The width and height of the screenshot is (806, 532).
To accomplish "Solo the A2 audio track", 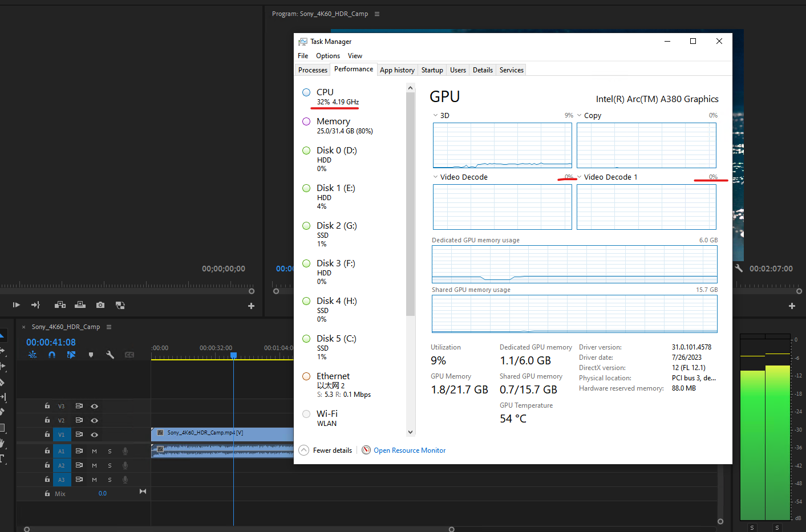I will (x=110, y=465).
